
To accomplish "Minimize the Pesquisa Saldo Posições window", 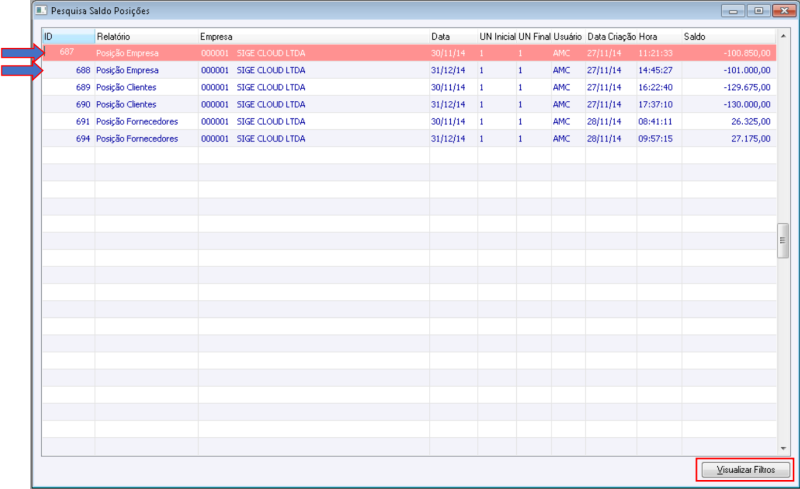I will [733, 11].
